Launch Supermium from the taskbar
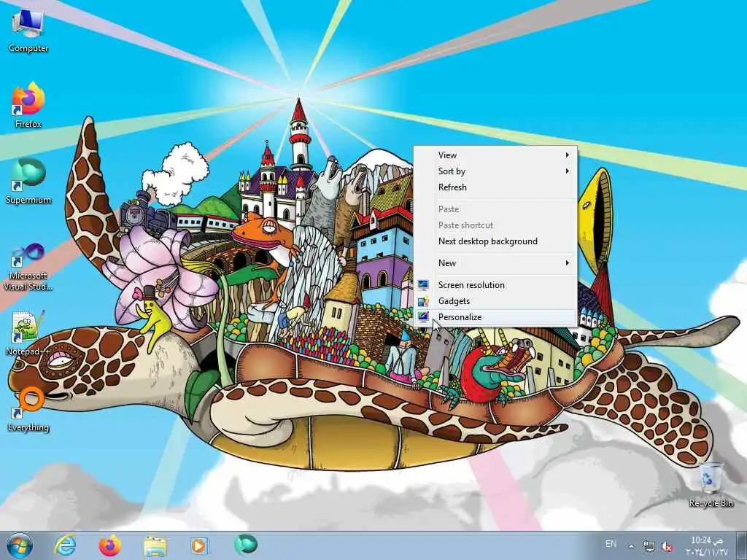747x560 pixels. tap(245, 545)
